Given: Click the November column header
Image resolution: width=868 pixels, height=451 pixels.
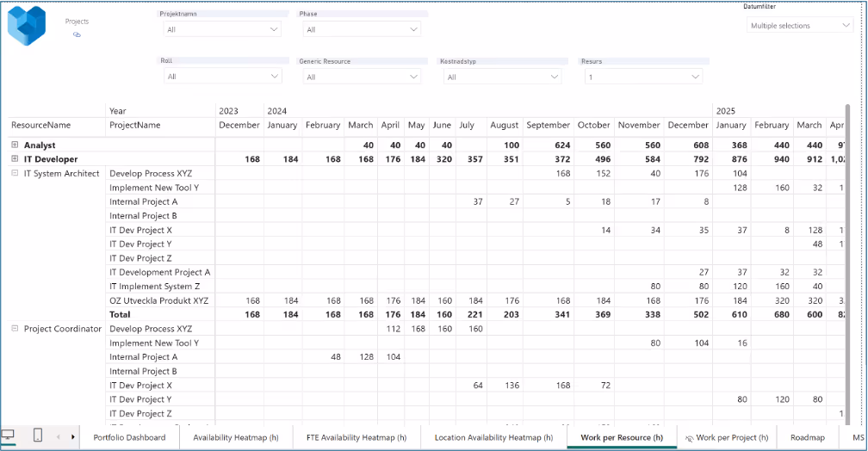Looking at the screenshot, I should (x=639, y=125).
